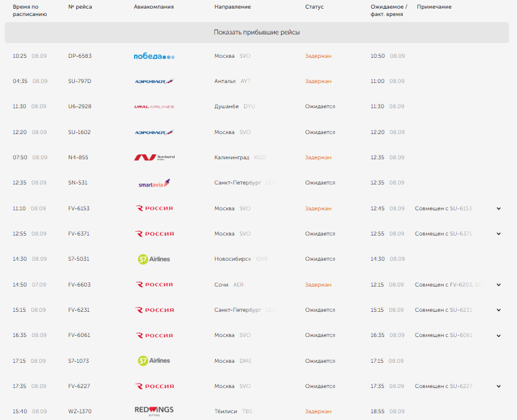Click the Авиакомпания column header
Screen dimensions: 517x420
(154, 7)
